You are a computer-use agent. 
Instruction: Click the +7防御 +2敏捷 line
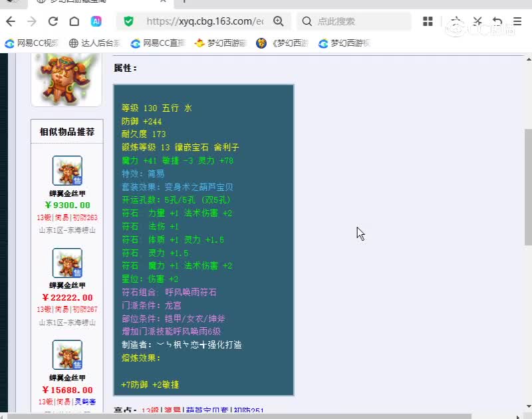point(150,384)
